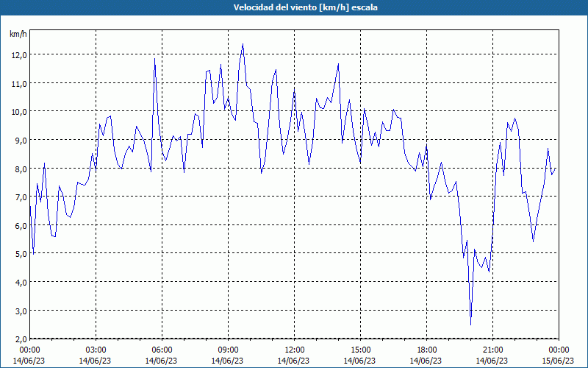Select the 15:00 x-axis time label

pyautogui.click(x=360, y=350)
